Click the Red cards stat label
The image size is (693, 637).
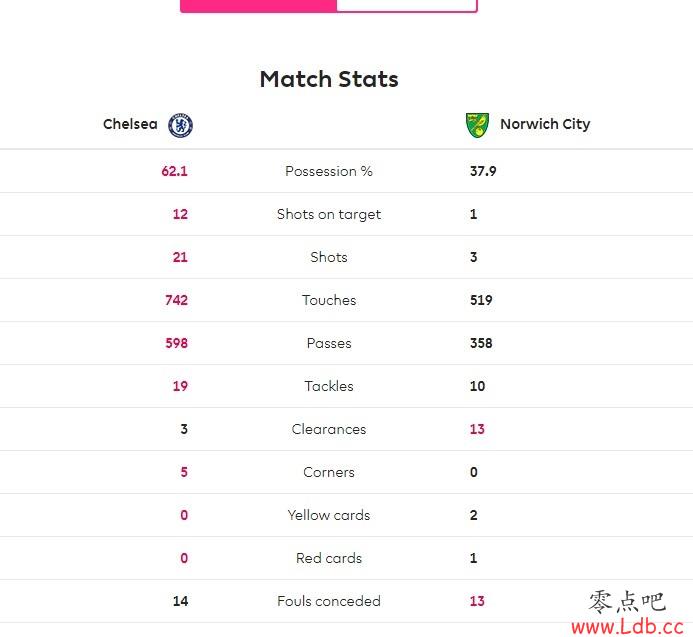[x=329, y=558]
